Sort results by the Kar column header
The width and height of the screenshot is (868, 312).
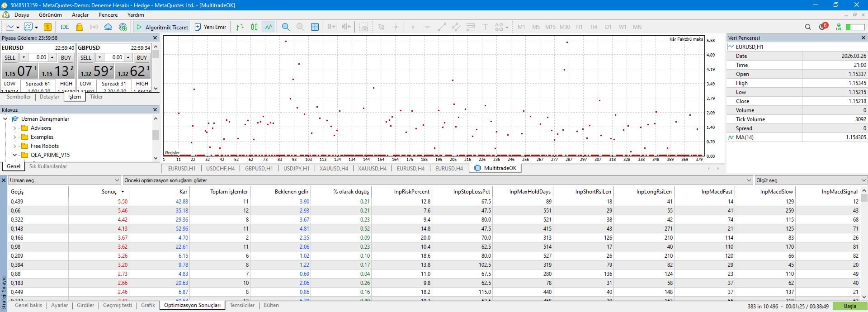(183, 192)
